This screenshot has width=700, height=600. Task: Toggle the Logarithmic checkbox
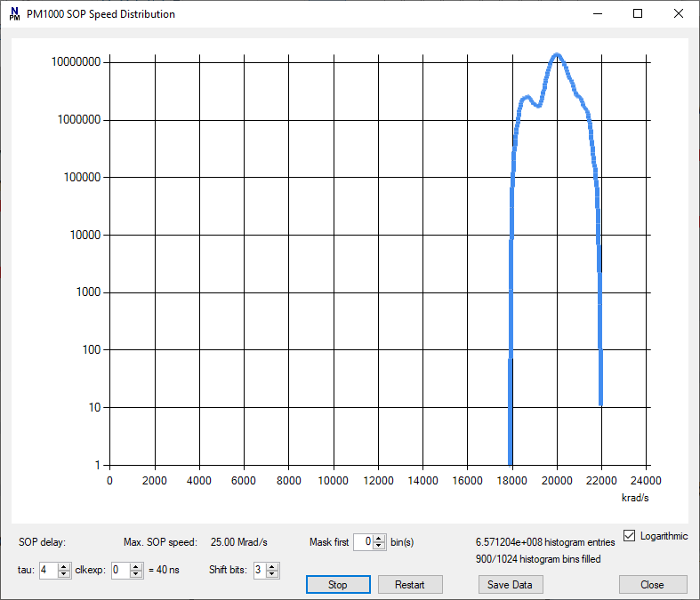click(x=630, y=536)
